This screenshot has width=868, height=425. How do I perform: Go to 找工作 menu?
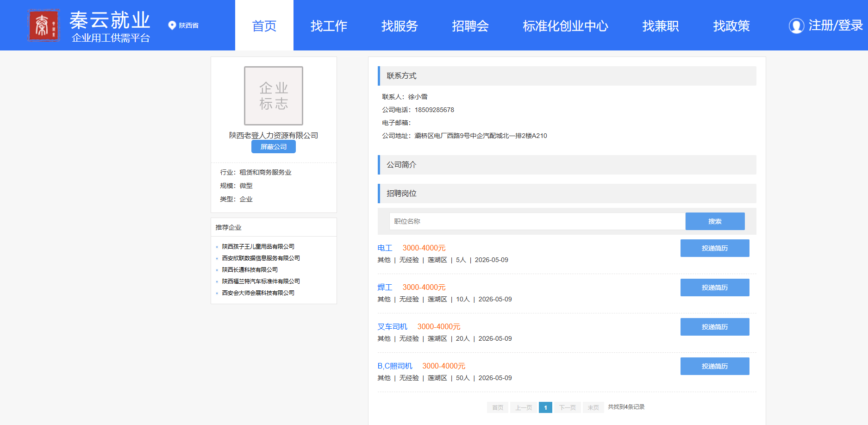coord(329,25)
